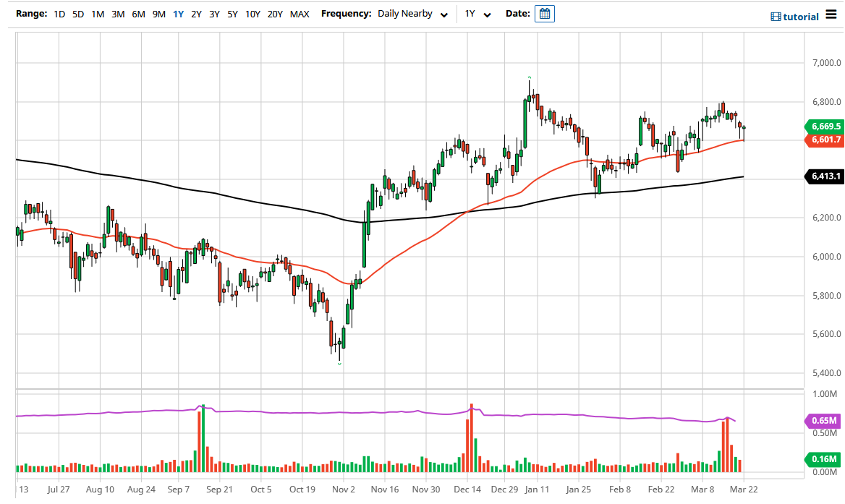The width and height of the screenshot is (845, 504).
Task: Click the Nov 2 date axis label
Action: pyautogui.click(x=343, y=490)
